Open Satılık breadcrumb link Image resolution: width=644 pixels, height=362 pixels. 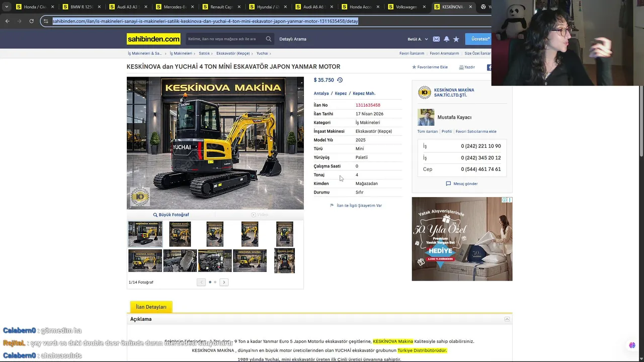tap(204, 53)
